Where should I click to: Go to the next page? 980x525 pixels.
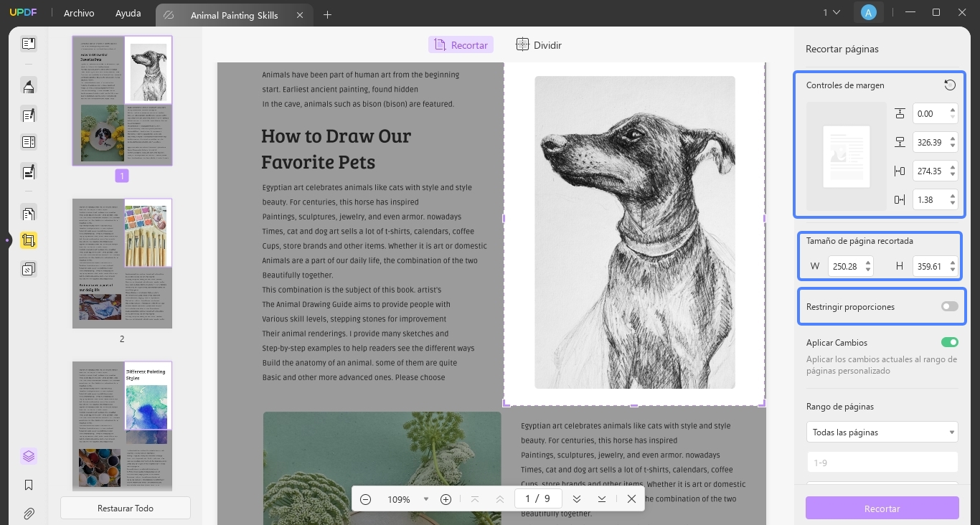[x=576, y=499]
